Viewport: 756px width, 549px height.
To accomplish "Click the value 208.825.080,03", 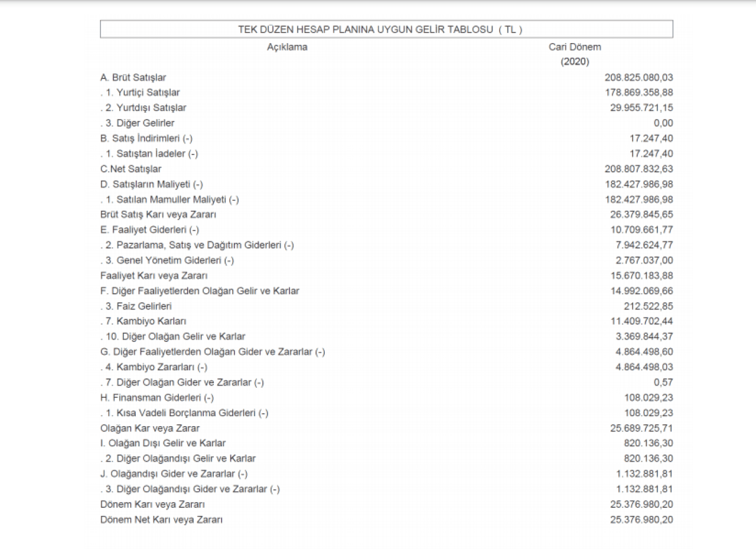I will click(x=639, y=77).
